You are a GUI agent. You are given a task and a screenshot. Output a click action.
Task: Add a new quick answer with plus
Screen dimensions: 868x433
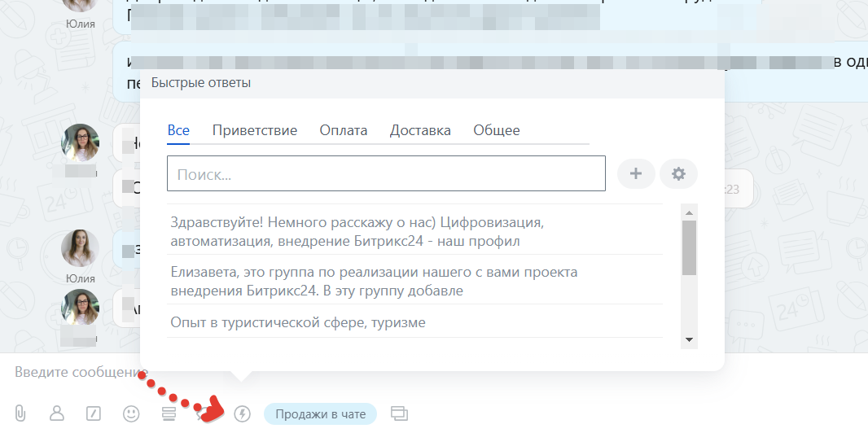[636, 173]
